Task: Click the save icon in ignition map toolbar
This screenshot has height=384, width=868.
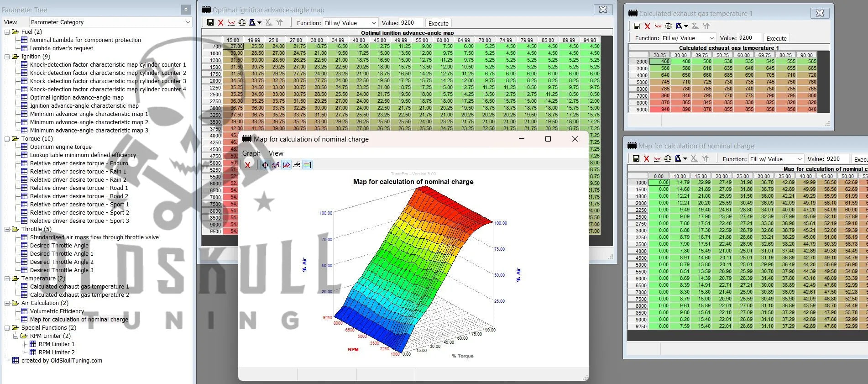Action: pos(210,23)
